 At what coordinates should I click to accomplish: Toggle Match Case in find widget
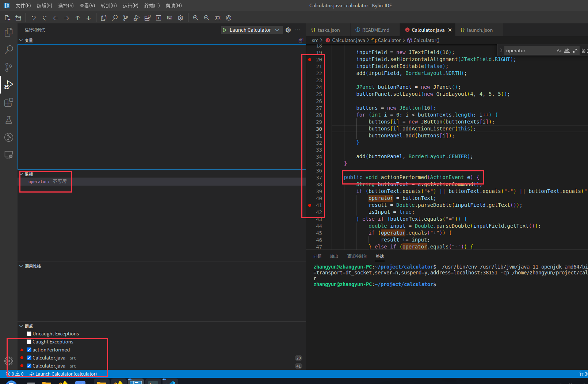coord(559,50)
